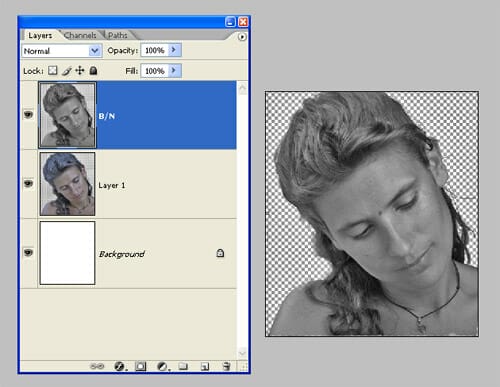Toggle Background layer visibility
This screenshot has height=387, width=500.
point(28,252)
